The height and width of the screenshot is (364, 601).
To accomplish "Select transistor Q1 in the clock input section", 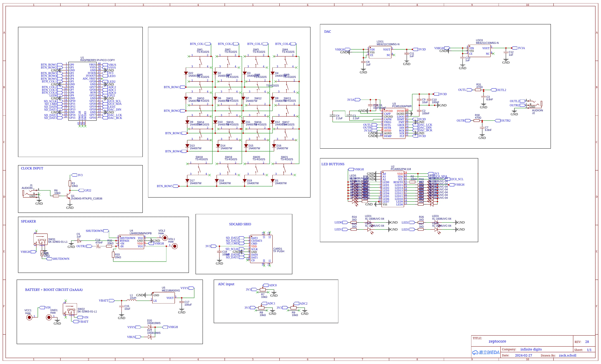I will pyautogui.click(x=68, y=196).
